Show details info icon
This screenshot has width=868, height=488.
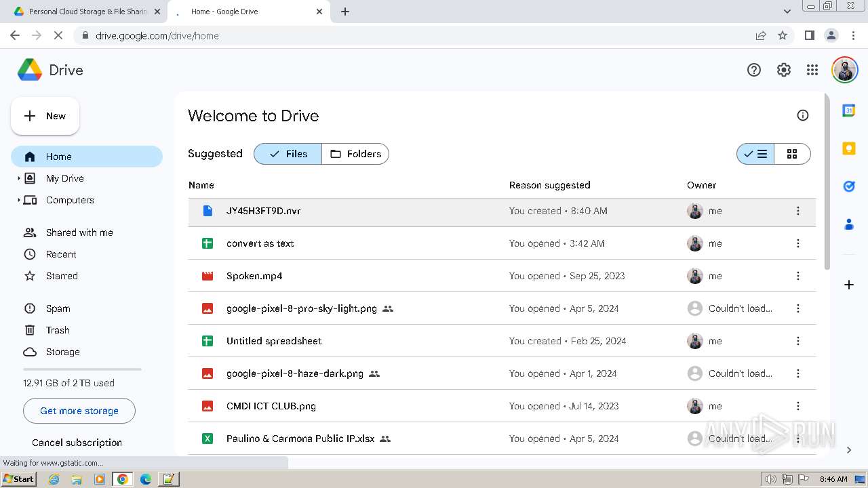coord(803,115)
